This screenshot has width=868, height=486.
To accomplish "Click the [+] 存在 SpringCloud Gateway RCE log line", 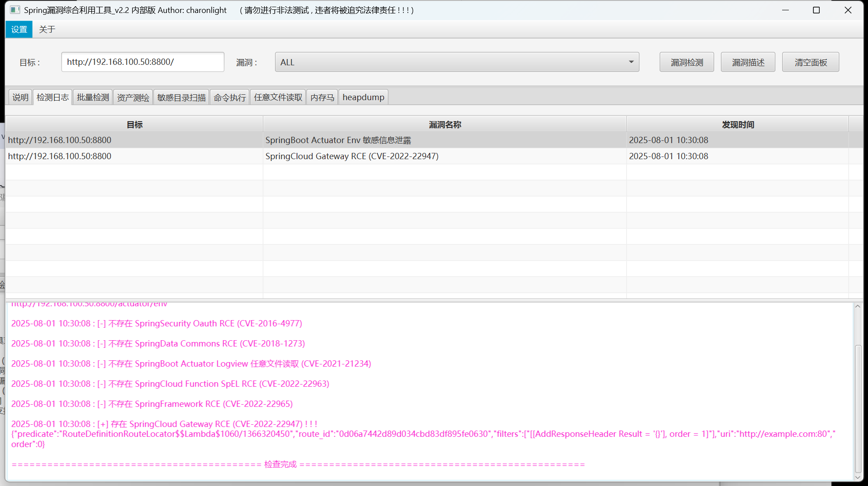I will click(x=164, y=424).
